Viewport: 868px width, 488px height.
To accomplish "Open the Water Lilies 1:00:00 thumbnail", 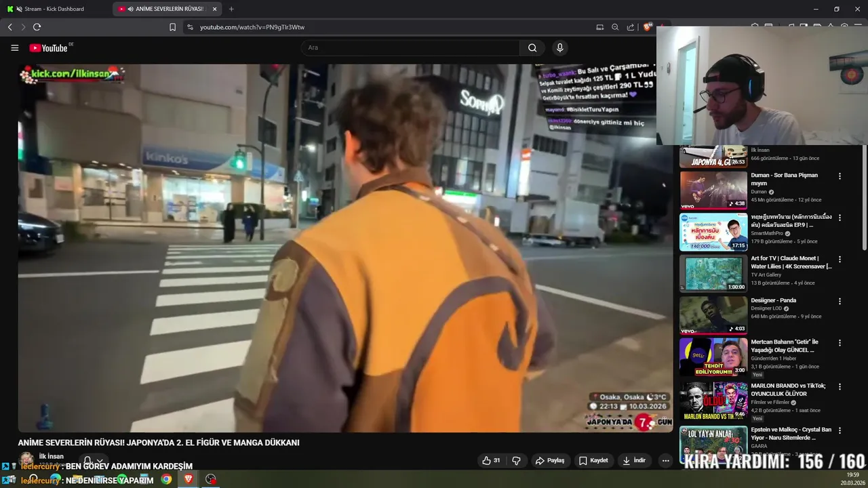I will [713, 273].
